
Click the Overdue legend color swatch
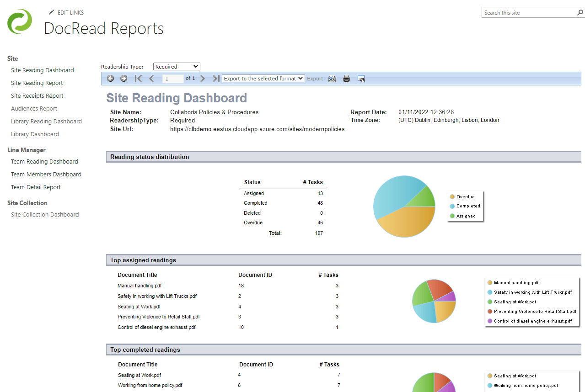point(452,197)
